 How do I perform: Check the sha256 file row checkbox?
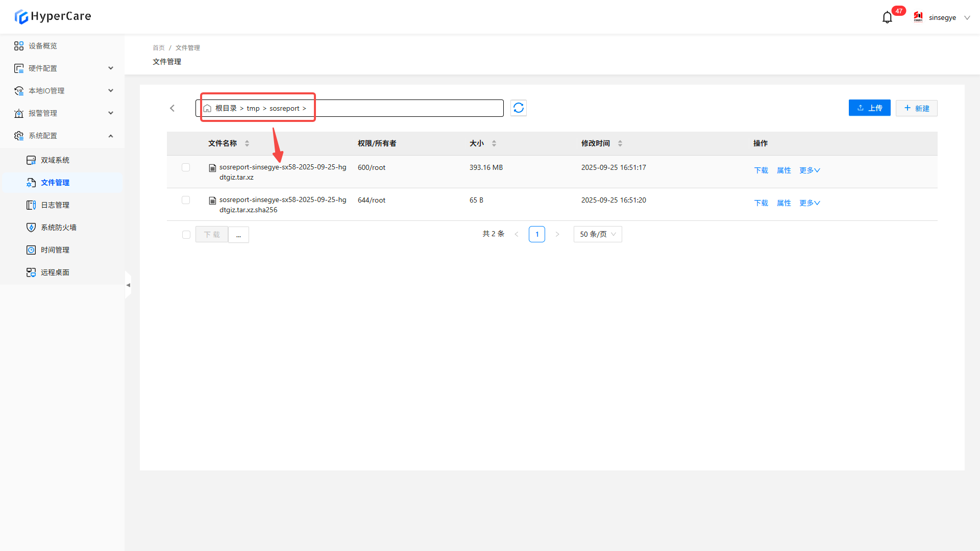pyautogui.click(x=186, y=200)
